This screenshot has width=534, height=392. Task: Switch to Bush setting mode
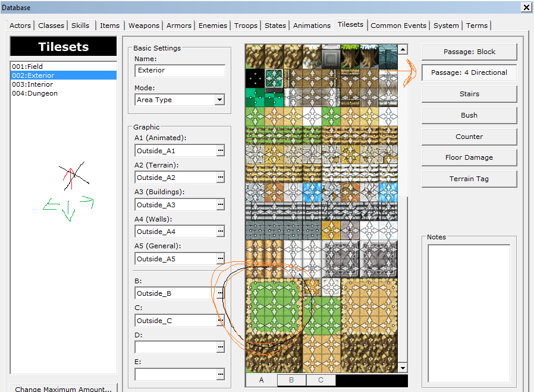469,115
